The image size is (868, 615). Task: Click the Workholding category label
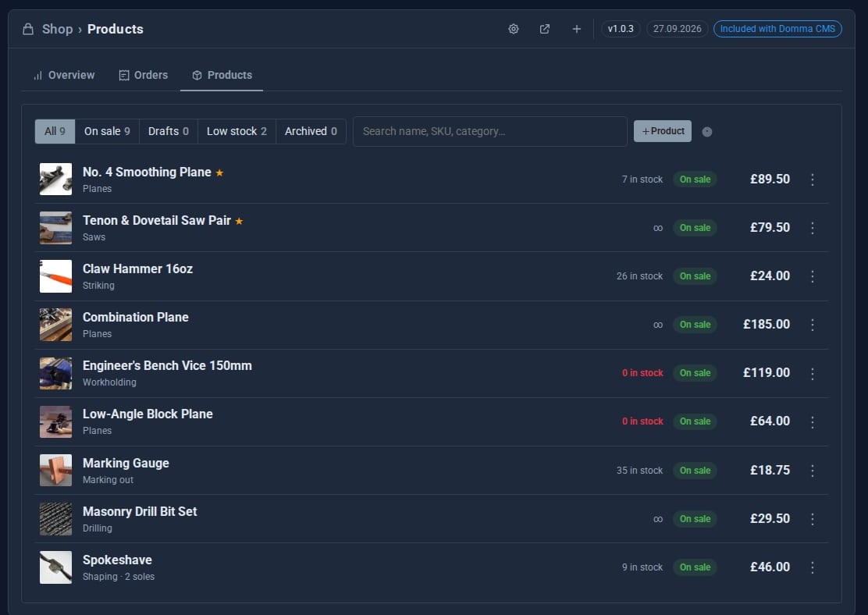109,382
